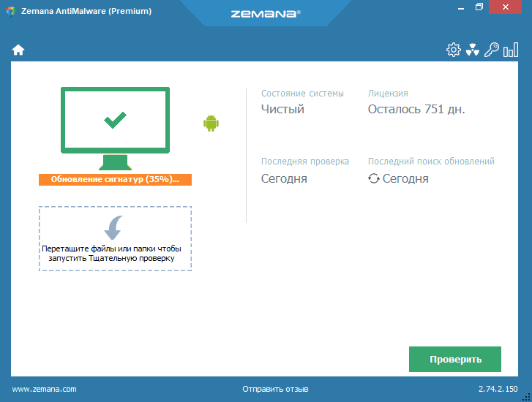This screenshot has width=532, height=402.
Task: Click Сегодня under last update check
Action: (x=405, y=178)
